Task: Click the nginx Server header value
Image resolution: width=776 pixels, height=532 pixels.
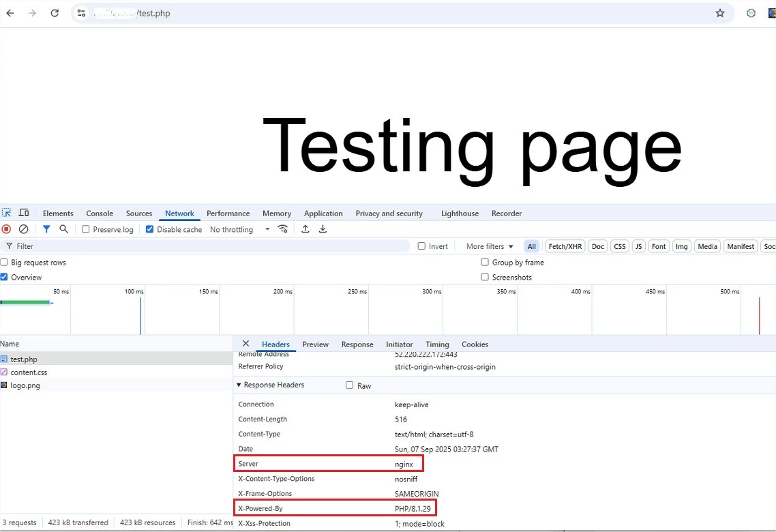Action: tap(404, 464)
